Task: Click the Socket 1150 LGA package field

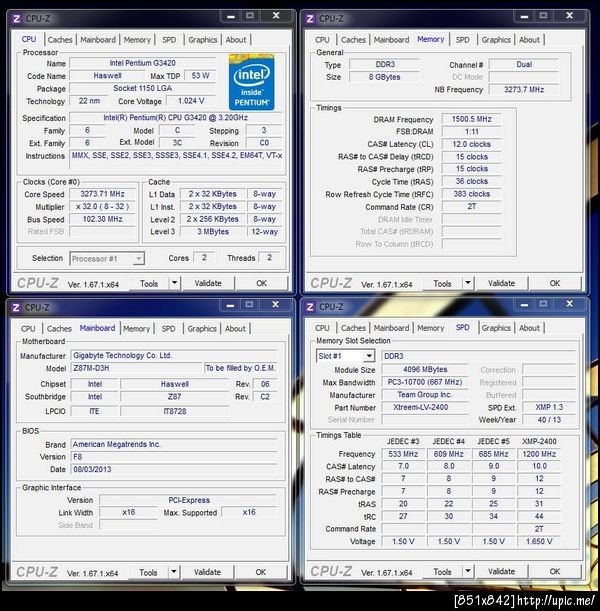Action: [142, 88]
